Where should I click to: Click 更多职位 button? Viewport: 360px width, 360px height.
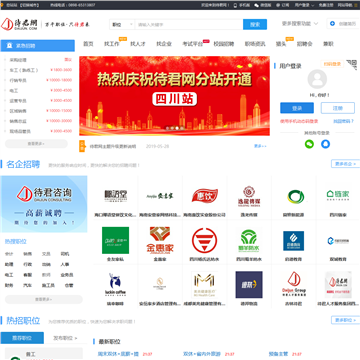(345, 320)
